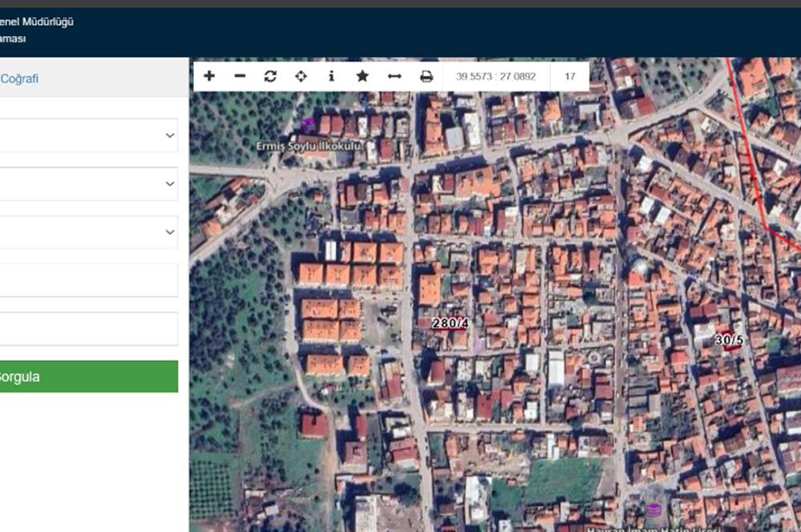
Task: Switch to the Coğrafi tab
Action: point(19,79)
